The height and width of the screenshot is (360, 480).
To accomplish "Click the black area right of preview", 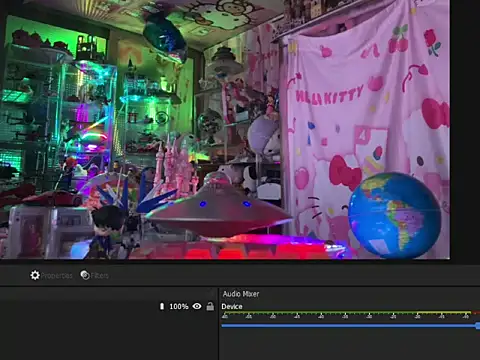I will pyautogui.click(x=465, y=130).
